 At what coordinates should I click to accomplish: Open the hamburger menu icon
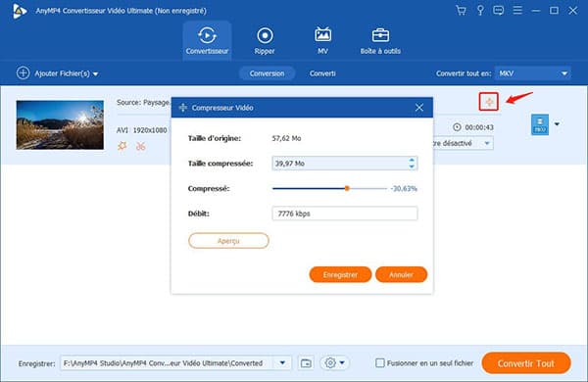[517, 10]
